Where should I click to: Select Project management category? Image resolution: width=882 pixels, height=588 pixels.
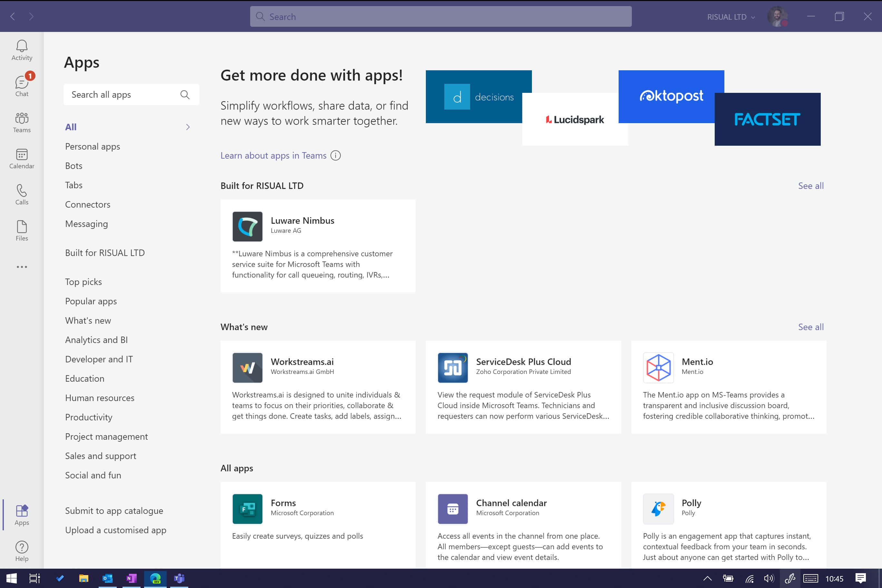[x=106, y=436]
